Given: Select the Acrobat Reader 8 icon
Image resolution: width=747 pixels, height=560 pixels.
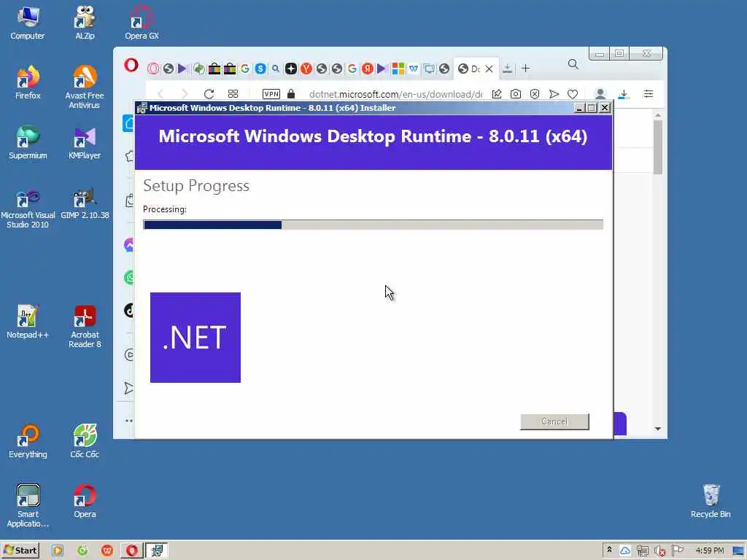Looking at the screenshot, I should tap(85, 327).
